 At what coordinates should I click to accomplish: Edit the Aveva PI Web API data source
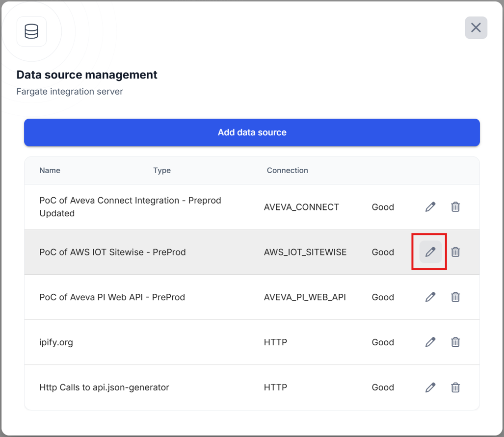[430, 297]
